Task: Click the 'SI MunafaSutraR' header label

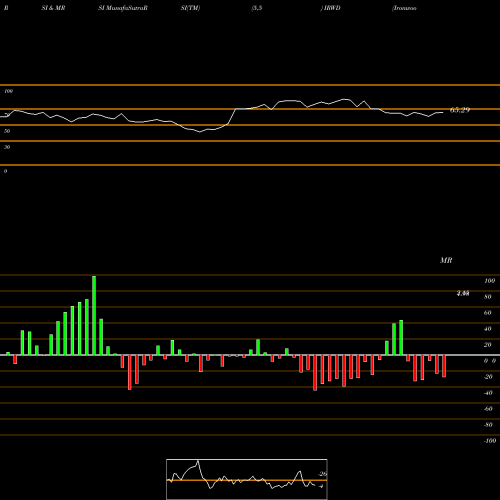Action: (x=123, y=8)
